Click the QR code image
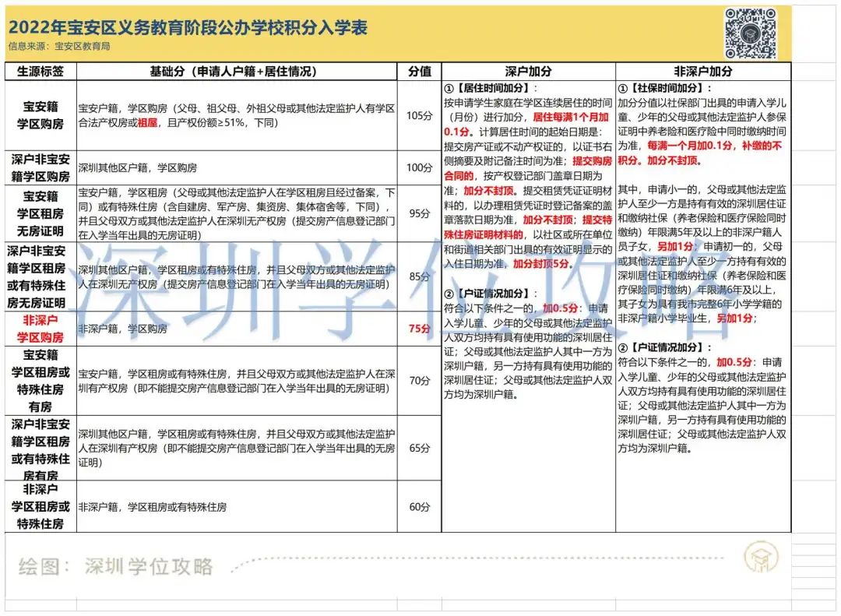This screenshot has width=841, height=616. [x=750, y=33]
